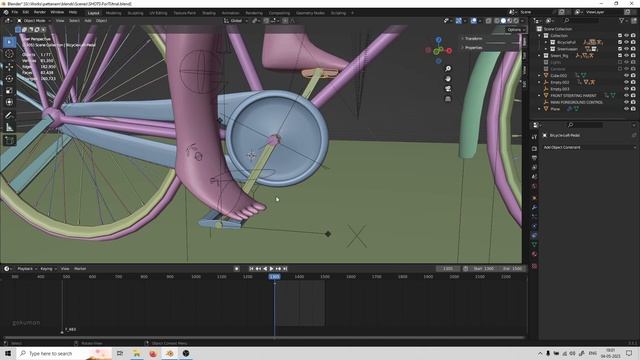Expand the Plane object tree arrow
The image size is (640, 360).
540,109
